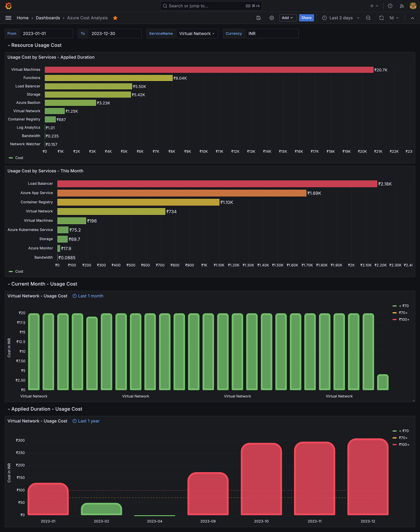
Task: Open Usage Cost by Services - This Month title
Action: click(45, 171)
